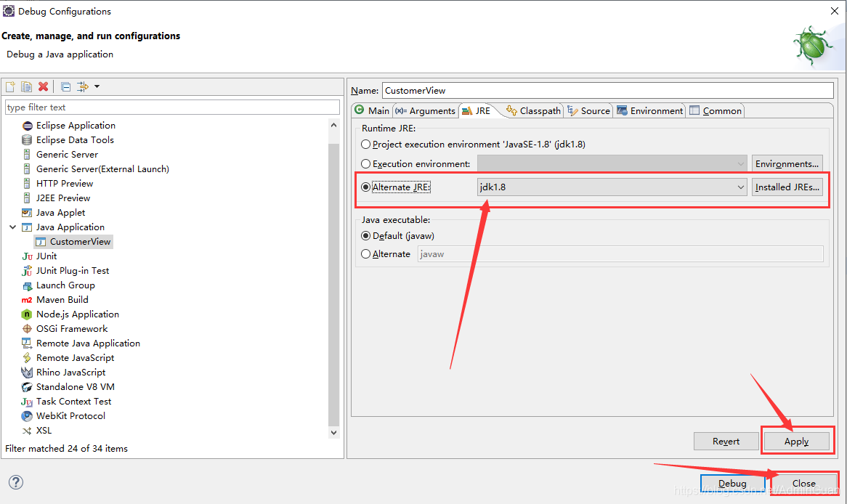
Task: Switch to the Main tab
Action: point(372,110)
